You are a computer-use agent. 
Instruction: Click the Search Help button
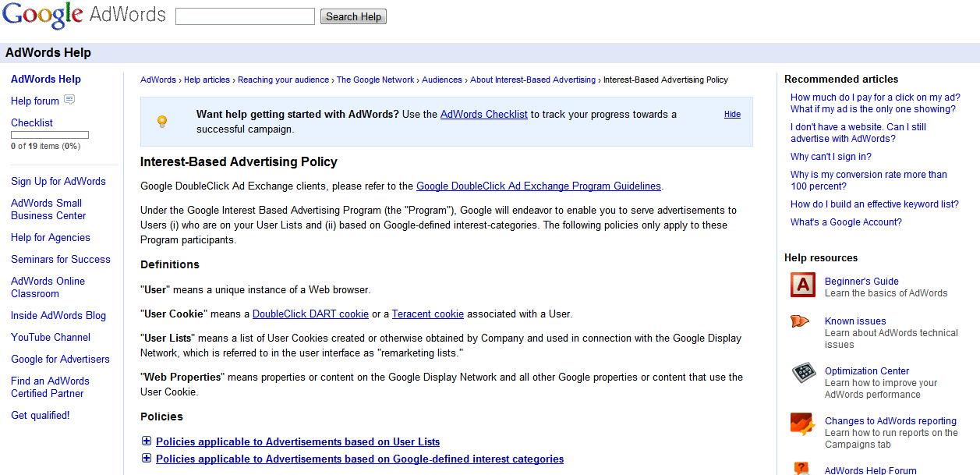(353, 16)
